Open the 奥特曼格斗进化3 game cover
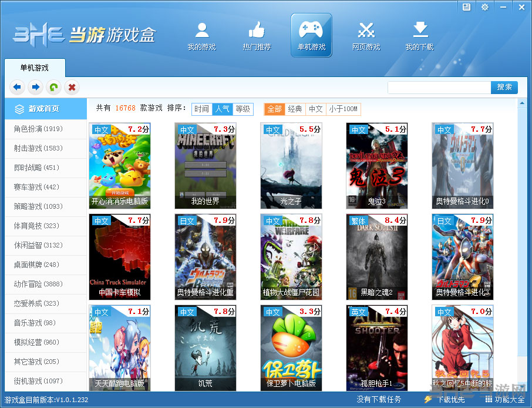532x408 pixels. click(x=463, y=257)
